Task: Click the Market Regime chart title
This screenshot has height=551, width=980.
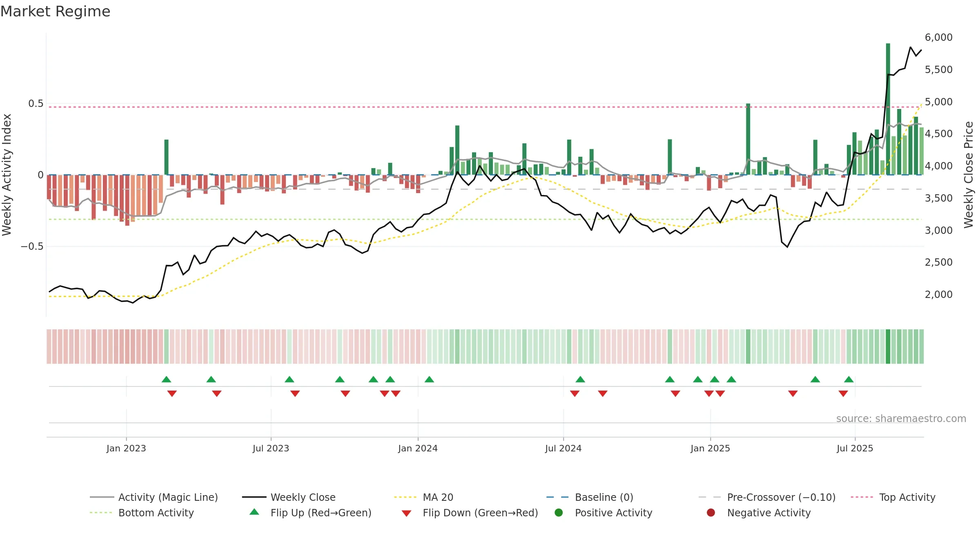Action: point(55,11)
